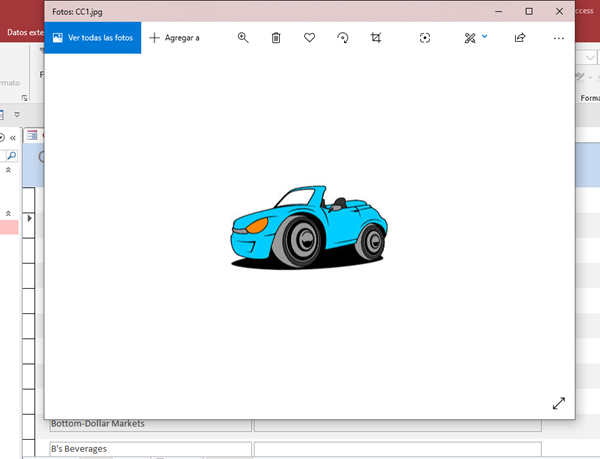
Task: Expand the edit tools dropdown chevron
Action: 485,37
